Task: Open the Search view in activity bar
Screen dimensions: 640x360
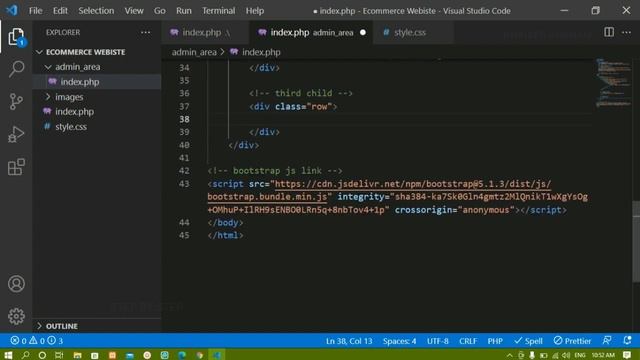Action: click(x=16, y=69)
